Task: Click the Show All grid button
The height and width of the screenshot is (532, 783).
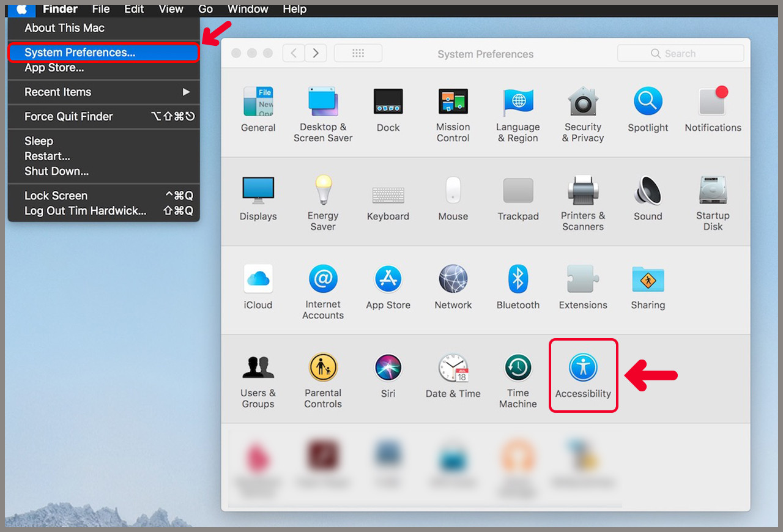Action: coord(358,53)
